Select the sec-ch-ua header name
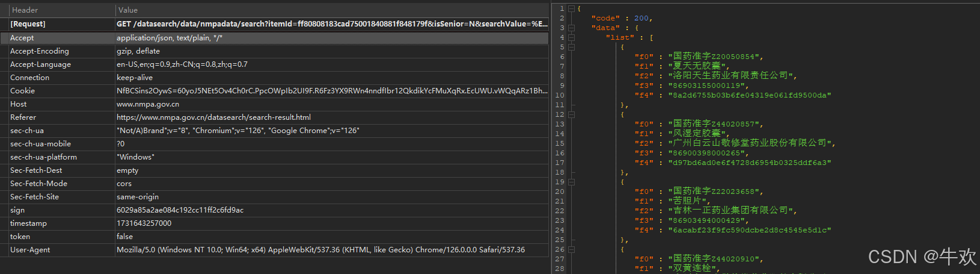The image size is (980, 274). pyautogui.click(x=27, y=131)
